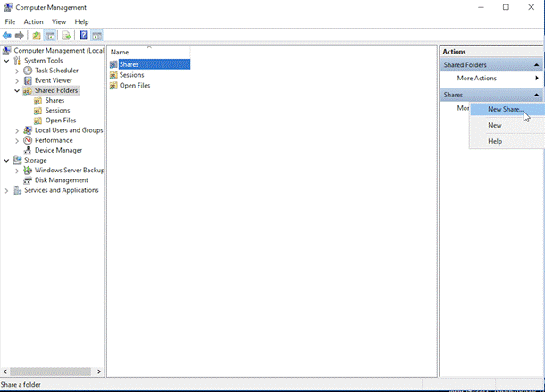Toggle Show/Hide Action Pane toolbar icon
This screenshot has width=545, height=392.
point(97,36)
